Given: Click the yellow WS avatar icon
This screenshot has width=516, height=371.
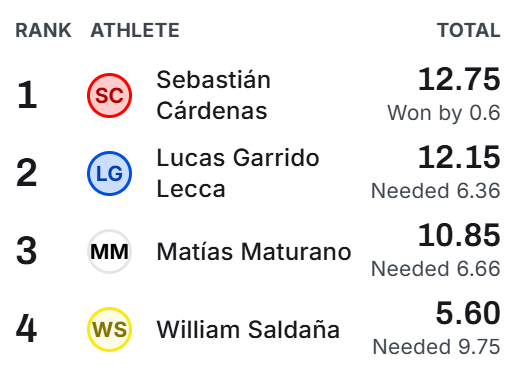Looking at the screenshot, I should click(109, 329).
